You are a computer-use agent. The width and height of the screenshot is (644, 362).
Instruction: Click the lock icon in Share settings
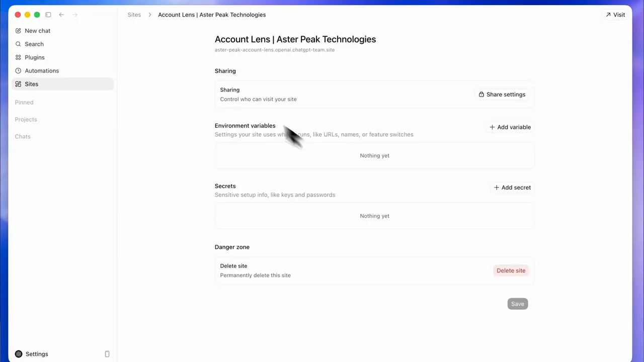(x=481, y=95)
